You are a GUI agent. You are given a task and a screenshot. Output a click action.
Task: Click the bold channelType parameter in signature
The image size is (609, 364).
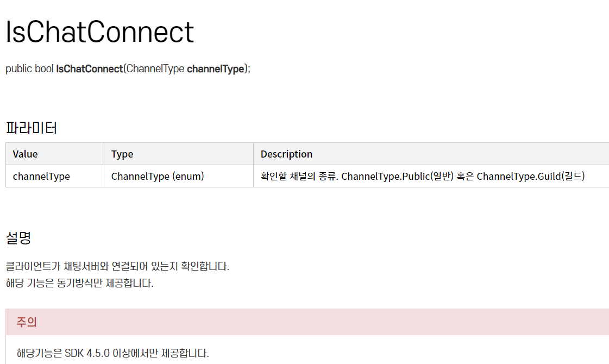pyautogui.click(x=216, y=69)
